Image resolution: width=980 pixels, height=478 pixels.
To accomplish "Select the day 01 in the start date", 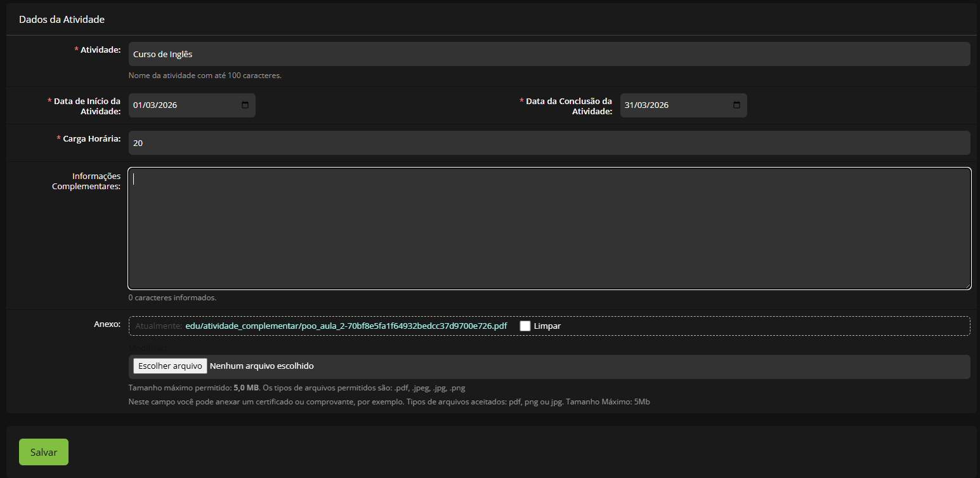I will coord(138,105).
